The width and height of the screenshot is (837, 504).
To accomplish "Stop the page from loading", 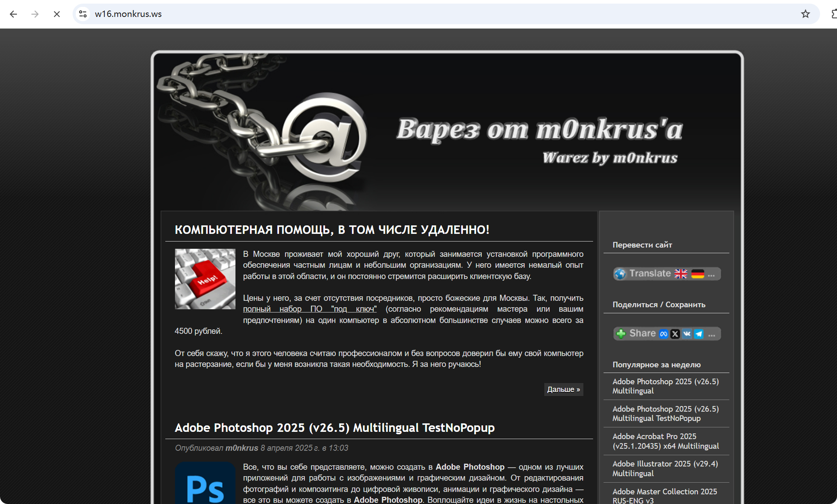I will tap(57, 14).
